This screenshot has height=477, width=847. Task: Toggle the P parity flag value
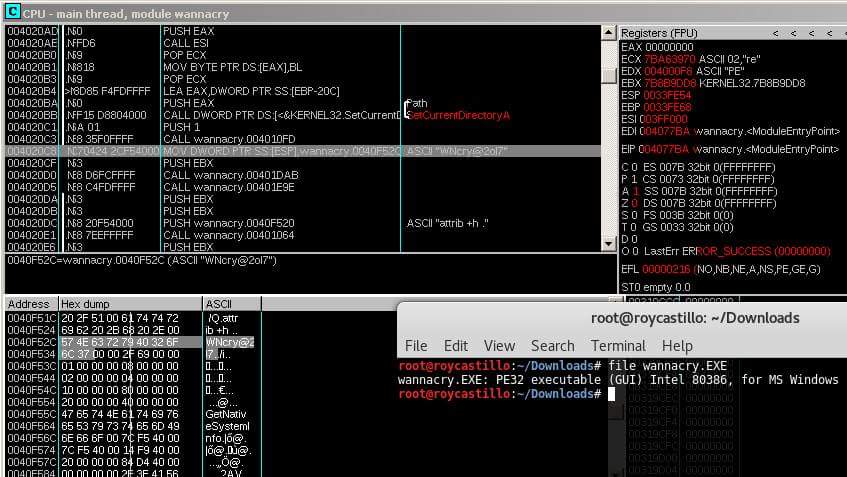tap(634, 179)
